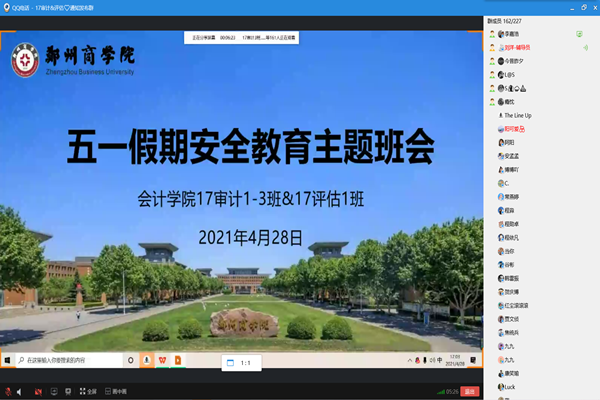Viewport: 600px width, 400px height.
Task: Click the microphone tray icon
Action: 425,360
